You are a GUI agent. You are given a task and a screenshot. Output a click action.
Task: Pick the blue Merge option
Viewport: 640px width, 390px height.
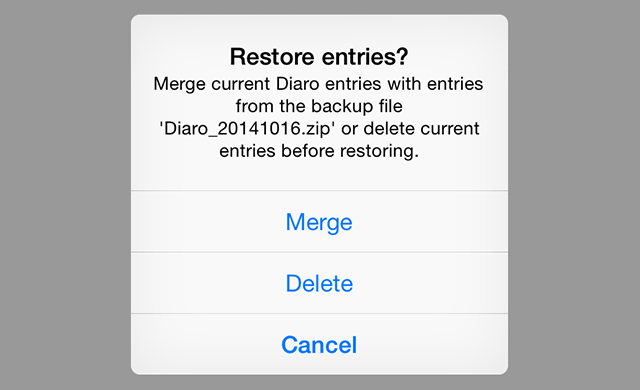click(x=319, y=222)
